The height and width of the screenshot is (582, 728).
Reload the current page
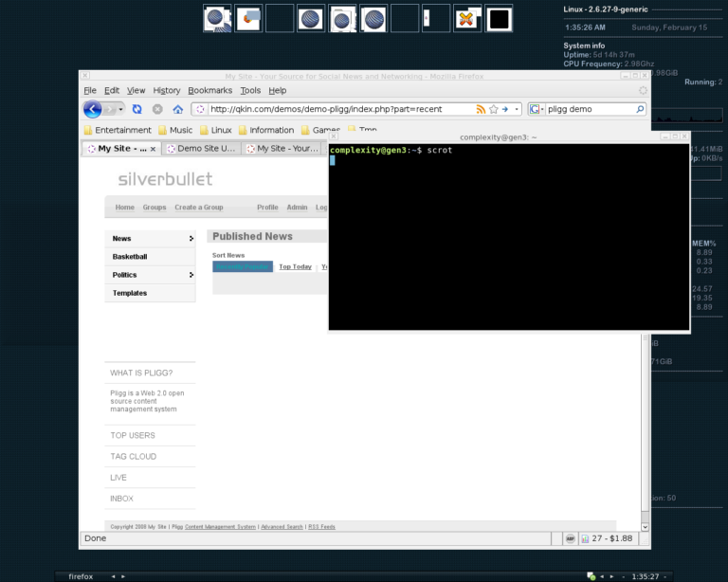(137, 109)
